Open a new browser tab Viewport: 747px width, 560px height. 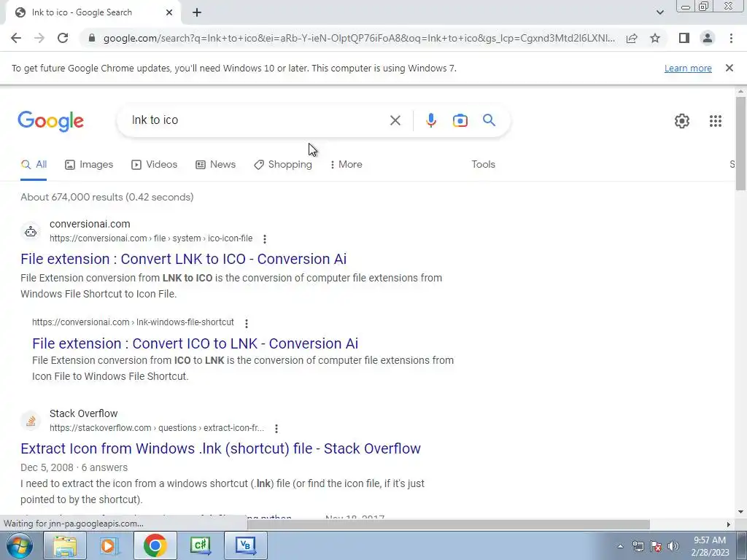point(197,13)
